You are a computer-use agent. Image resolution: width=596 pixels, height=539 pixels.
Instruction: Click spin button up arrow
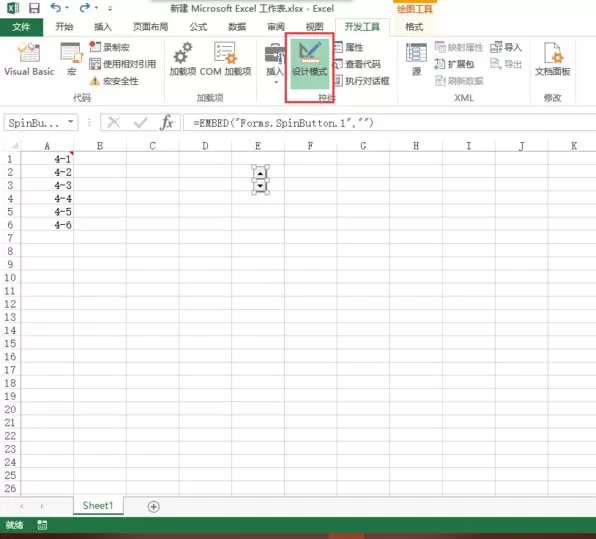point(260,174)
